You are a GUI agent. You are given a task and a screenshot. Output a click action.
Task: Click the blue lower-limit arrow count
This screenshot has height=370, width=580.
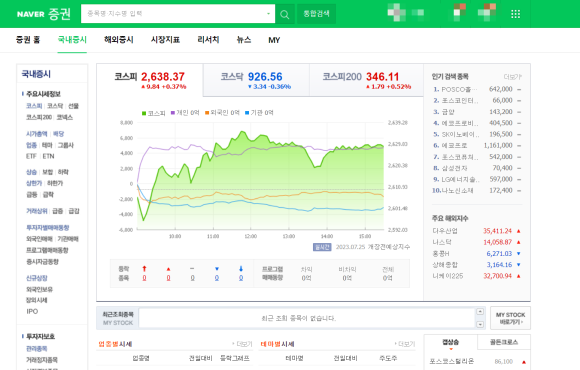coord(241,278)
